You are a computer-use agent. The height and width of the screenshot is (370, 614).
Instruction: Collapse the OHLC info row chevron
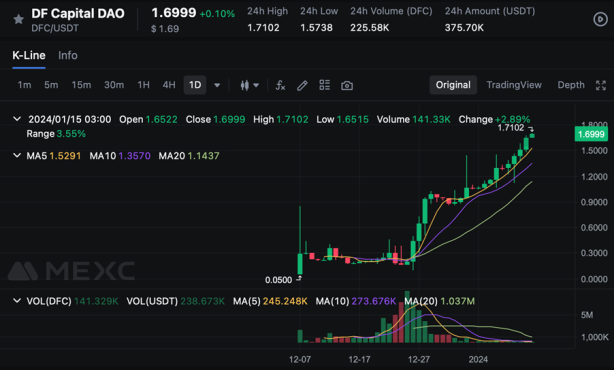[17, 119]
